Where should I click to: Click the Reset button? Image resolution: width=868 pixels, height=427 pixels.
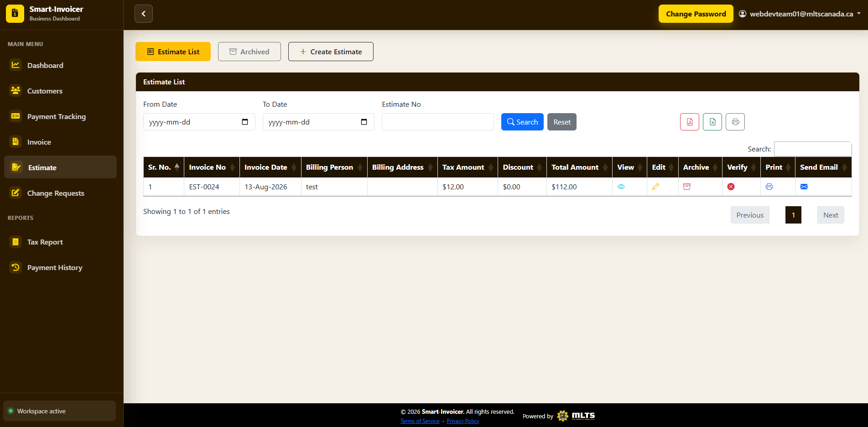562,122
